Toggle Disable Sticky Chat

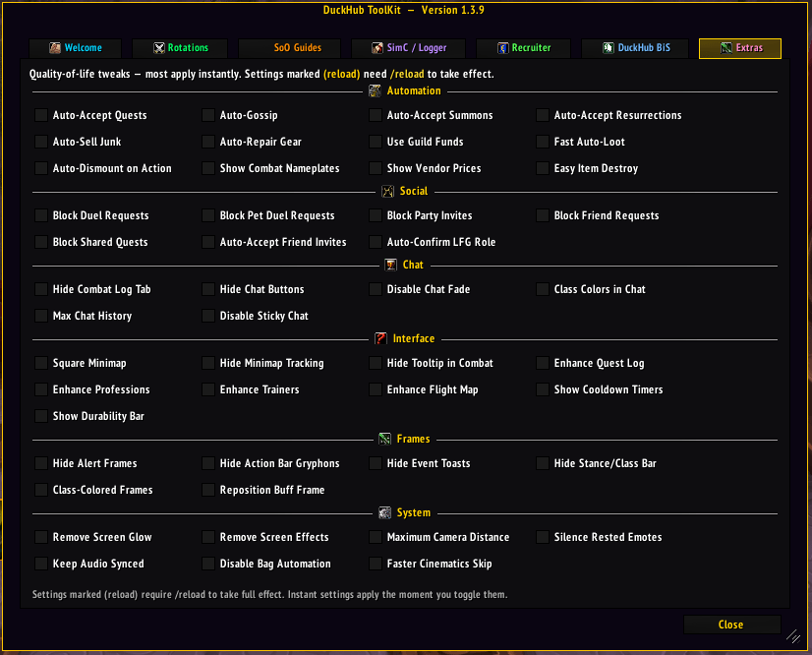(x=208, y=316)
